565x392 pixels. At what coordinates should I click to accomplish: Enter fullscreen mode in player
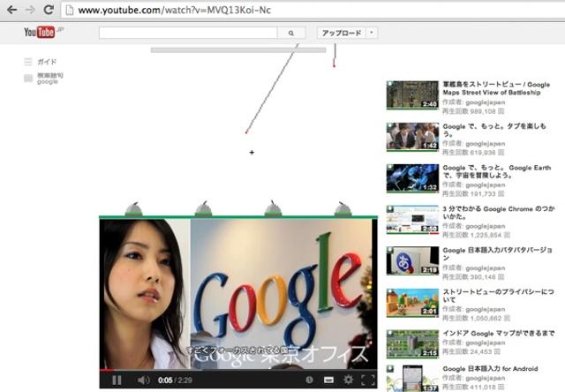(x=368, y=380)
